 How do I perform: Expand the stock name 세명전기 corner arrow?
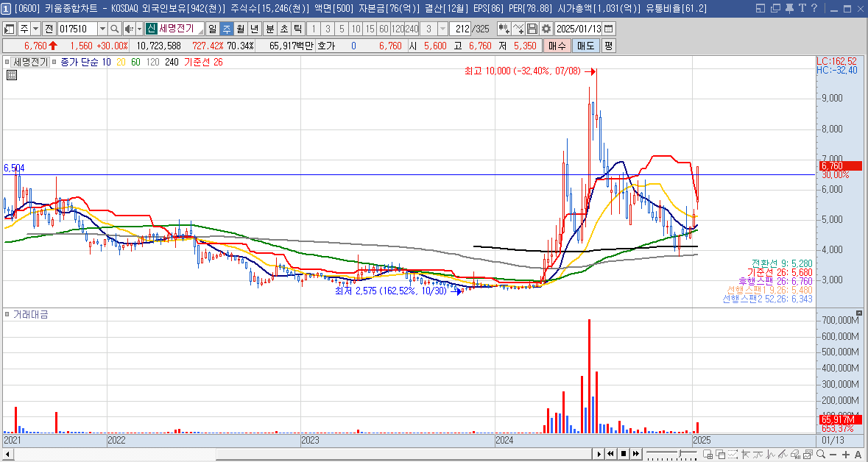pyautogui.click(x=200, y=32)
